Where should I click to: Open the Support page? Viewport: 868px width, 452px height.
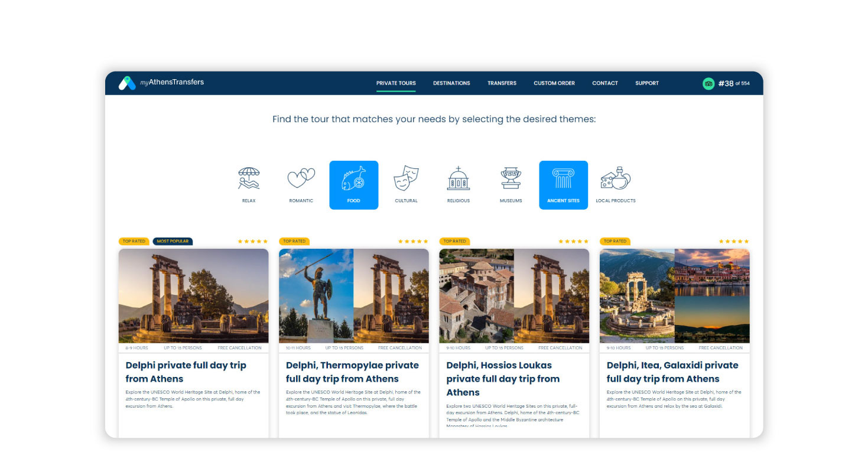[647, 83]
